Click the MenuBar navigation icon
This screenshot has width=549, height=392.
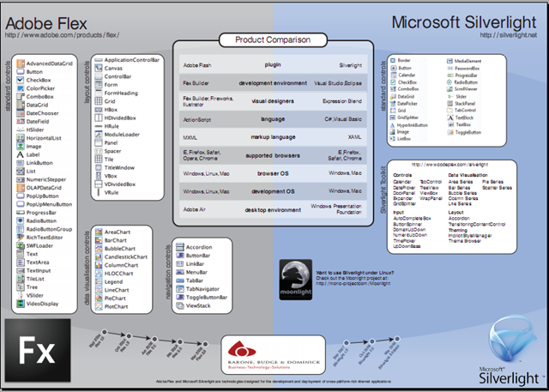(x=180, y=272)
